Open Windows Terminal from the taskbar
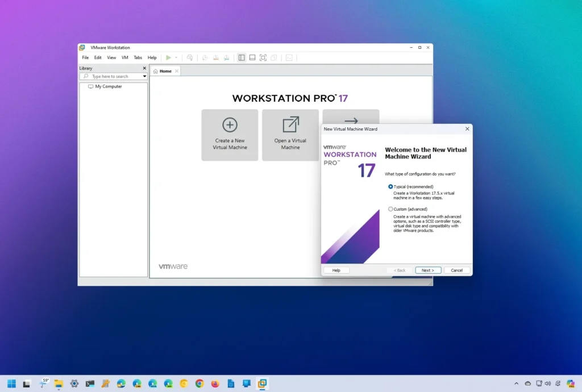582x392 pixels. coord(90,383)
